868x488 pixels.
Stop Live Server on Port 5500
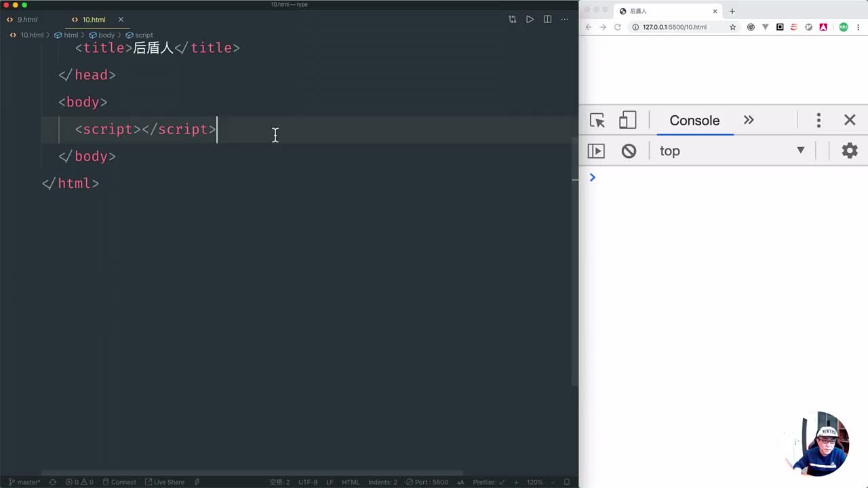pos(427,482)
